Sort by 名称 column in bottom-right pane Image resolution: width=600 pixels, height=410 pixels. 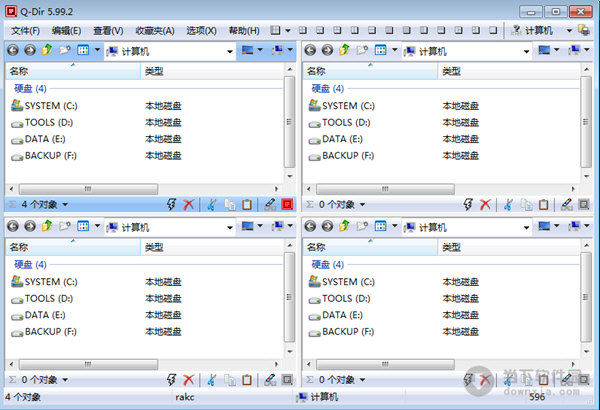pyautogui.click(x=370, y=247)
